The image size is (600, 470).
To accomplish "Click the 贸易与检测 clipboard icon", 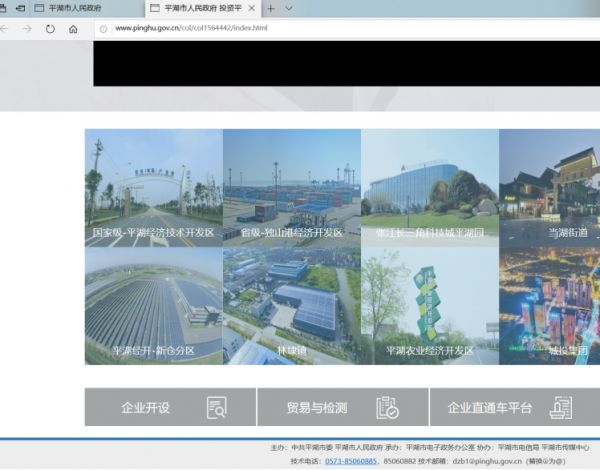I will [x=387, y=407].
